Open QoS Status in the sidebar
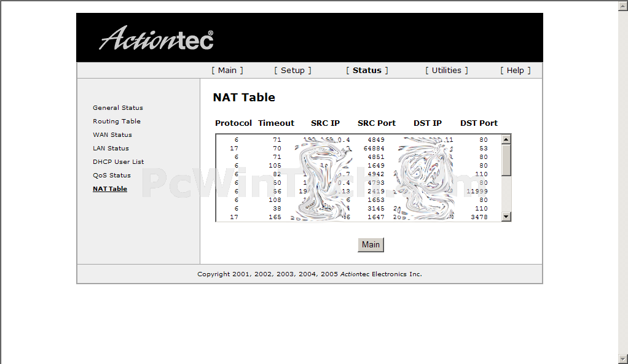The image size is (628, 364). (112, 176)
